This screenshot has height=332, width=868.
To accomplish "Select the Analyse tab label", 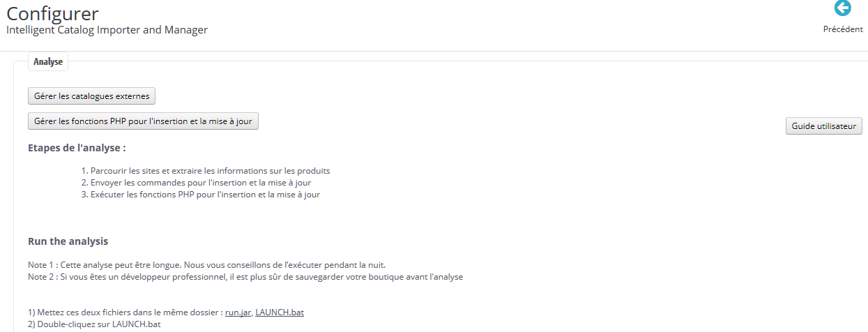I will tap(48, 62).
